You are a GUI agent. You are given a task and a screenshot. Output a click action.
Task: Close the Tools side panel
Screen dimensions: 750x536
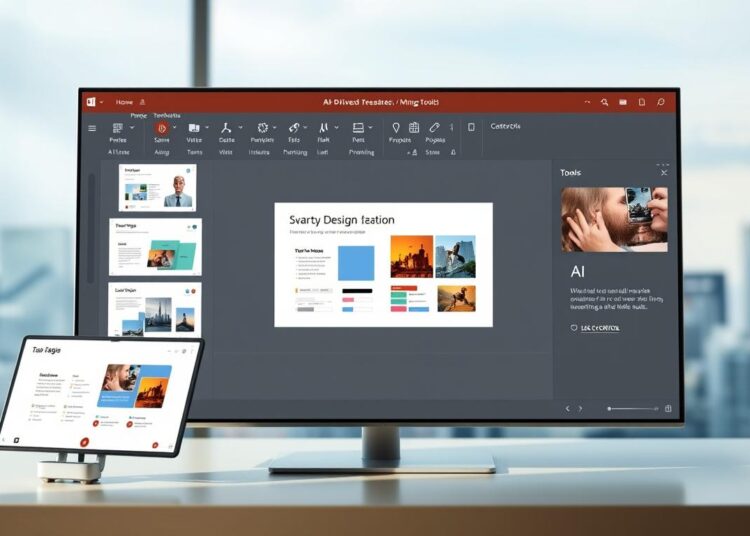[x=664, y=173]
